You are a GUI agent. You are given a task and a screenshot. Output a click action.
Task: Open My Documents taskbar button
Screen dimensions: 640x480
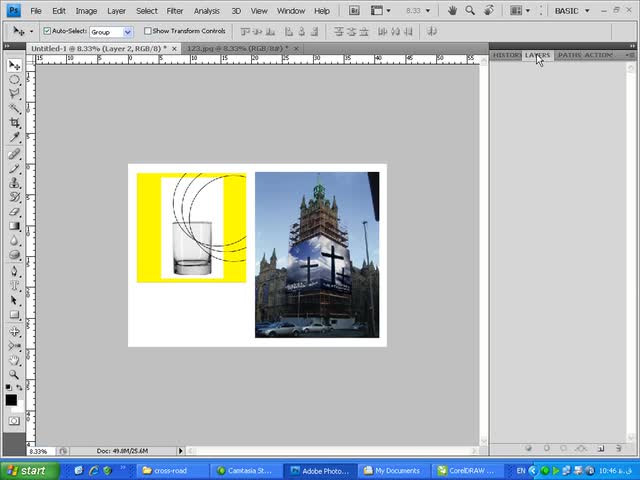pos(393,471)
